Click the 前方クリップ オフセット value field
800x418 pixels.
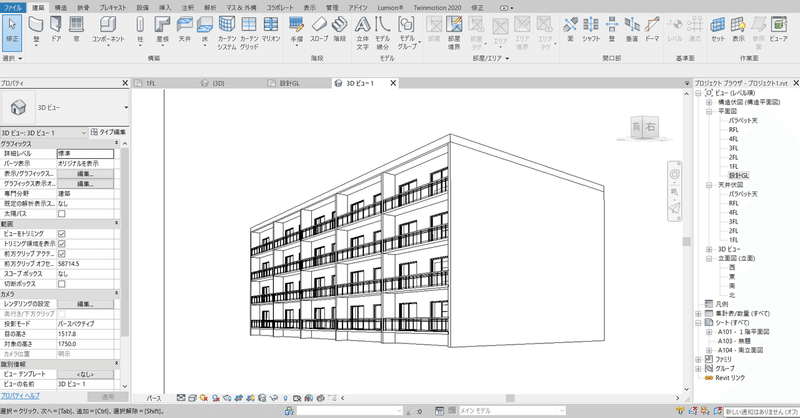[85, 264]
